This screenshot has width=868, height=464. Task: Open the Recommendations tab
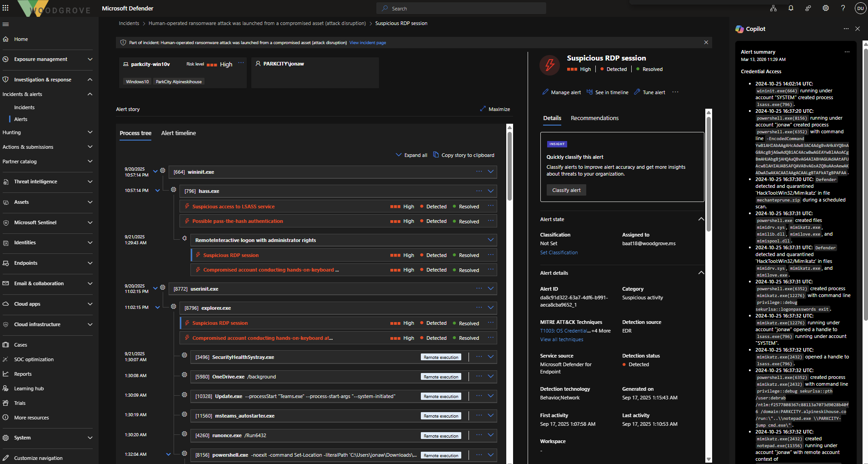tap(594, 118)
